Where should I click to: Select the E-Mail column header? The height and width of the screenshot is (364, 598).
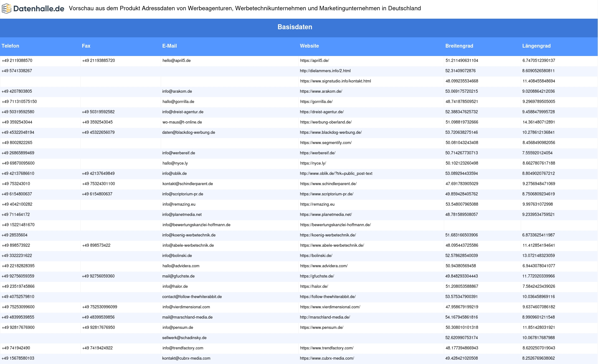(x=169, y=46)
